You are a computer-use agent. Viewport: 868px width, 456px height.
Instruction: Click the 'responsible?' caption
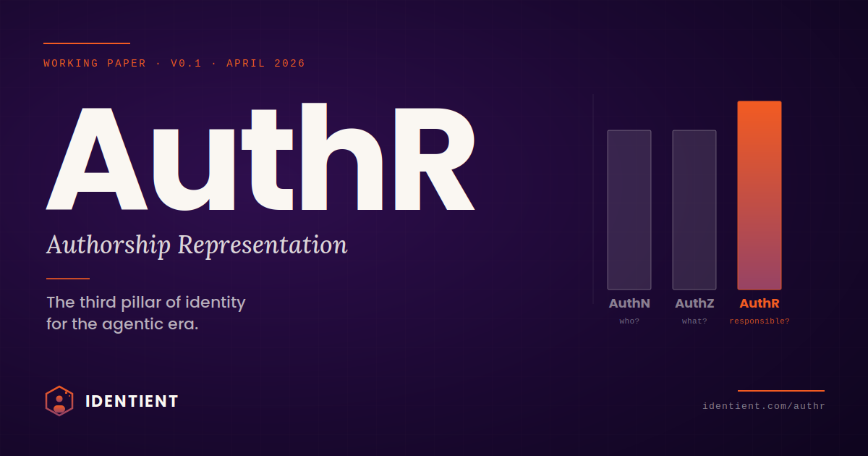click(x=759, y=321)
